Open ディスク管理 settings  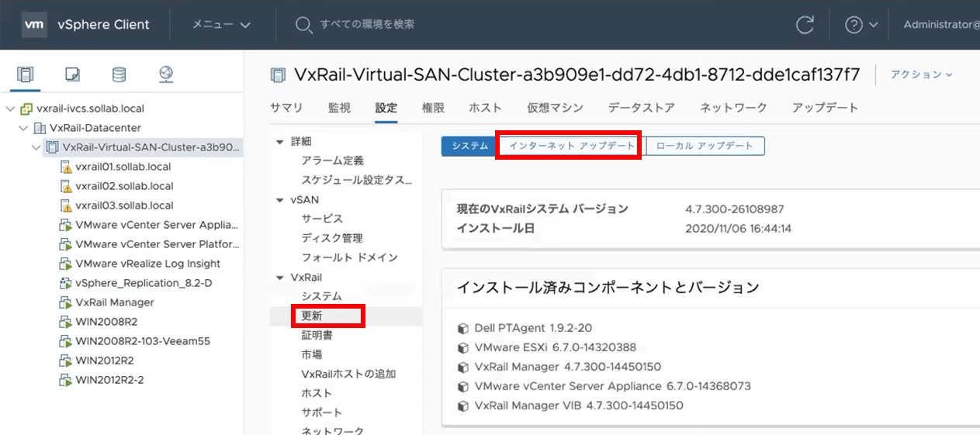[332, 238]
